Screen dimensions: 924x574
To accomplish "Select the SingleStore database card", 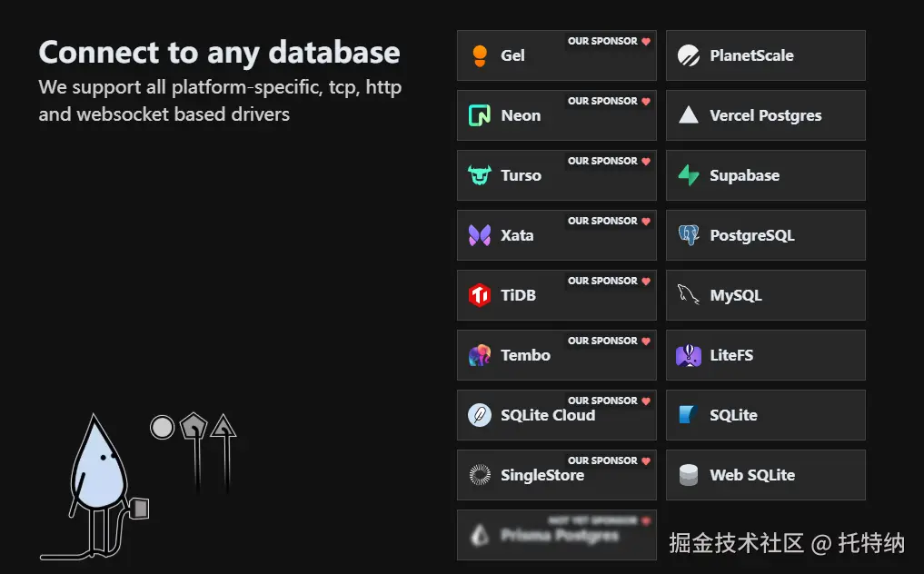I will 556,477.
